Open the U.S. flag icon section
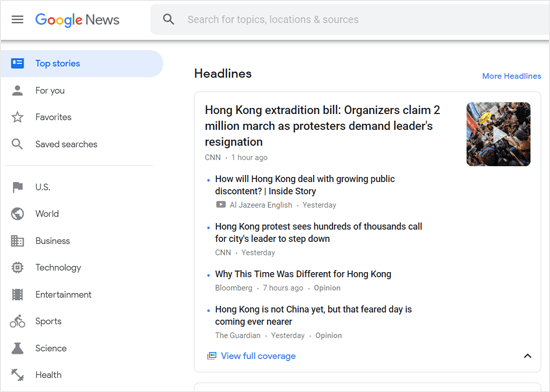Image resolution: width=550 pixels, height=392 pixels. [17, 187]
